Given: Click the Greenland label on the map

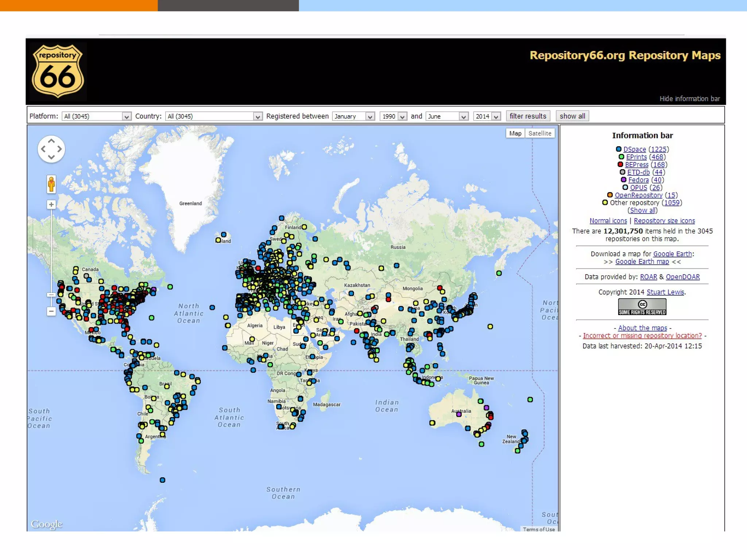Looking at the screenshot, I should (190, 203).
